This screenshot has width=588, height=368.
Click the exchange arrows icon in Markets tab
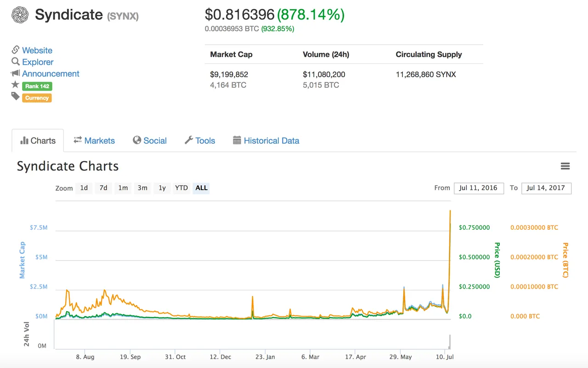click(78, 140)
